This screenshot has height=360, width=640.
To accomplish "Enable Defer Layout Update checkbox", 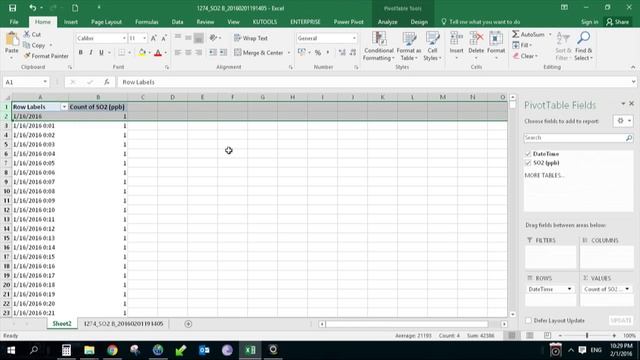I will 529,320.
